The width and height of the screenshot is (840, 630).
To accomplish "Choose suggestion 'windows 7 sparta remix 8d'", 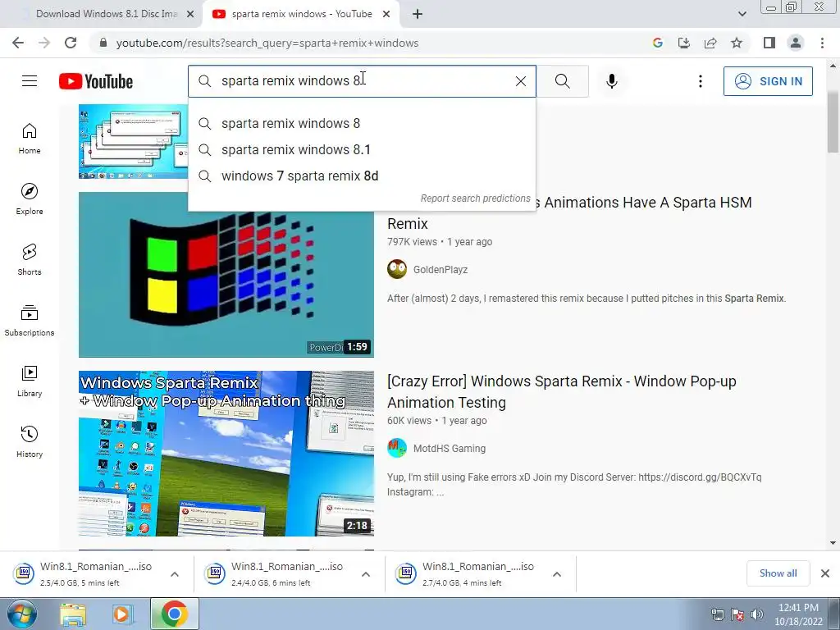I will [x=362, y=176].
